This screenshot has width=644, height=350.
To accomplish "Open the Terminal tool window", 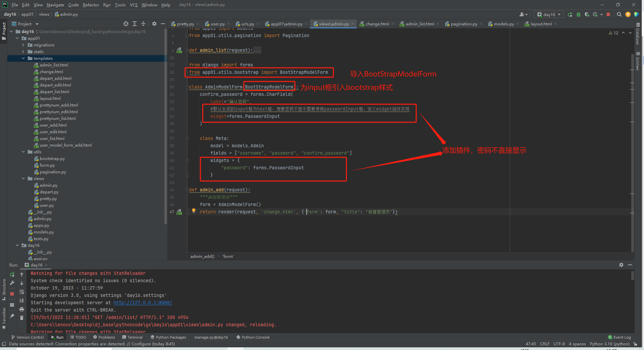I will click(132, 337).
